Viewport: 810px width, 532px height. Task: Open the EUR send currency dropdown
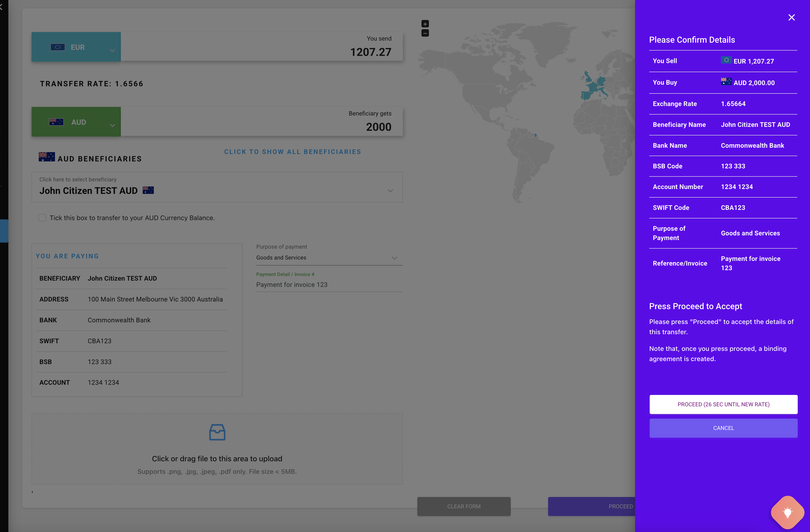[112, 50]
